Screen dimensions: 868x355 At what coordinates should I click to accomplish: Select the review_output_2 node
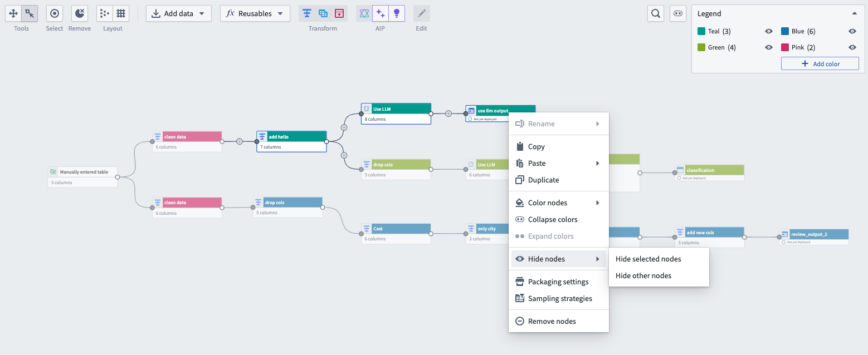(814, 236)
